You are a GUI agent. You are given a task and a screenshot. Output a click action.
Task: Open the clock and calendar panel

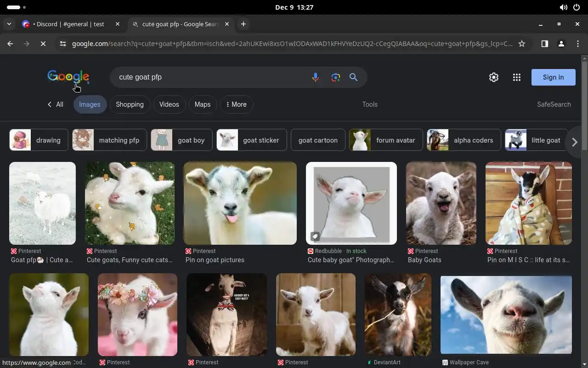294,7
